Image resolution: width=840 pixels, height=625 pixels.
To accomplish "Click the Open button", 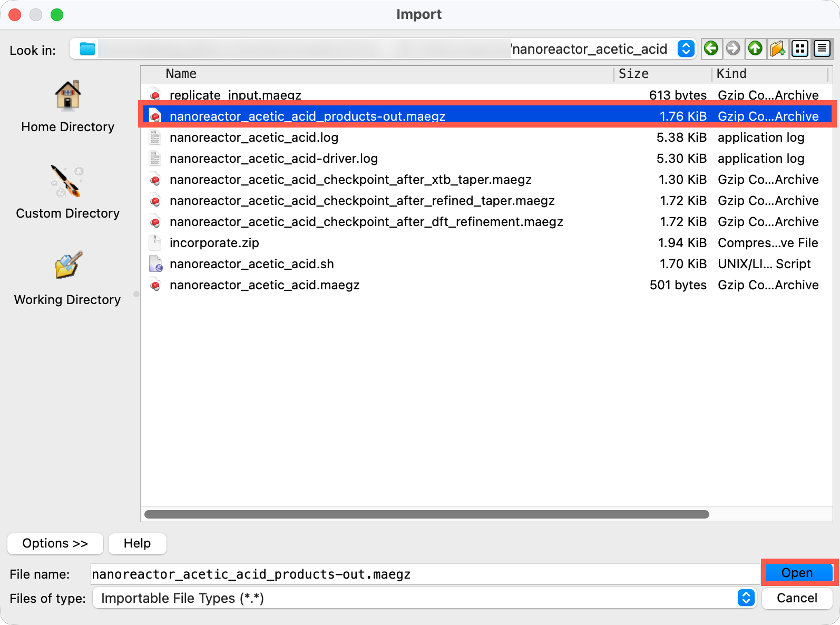I will click(797, 573).
